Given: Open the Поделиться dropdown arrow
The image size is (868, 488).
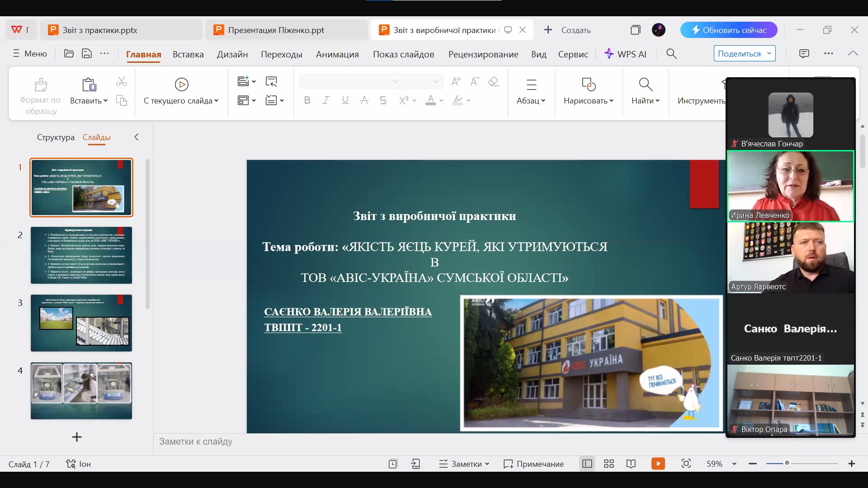Looking at the screenshot, I should (x=769, y=53).
